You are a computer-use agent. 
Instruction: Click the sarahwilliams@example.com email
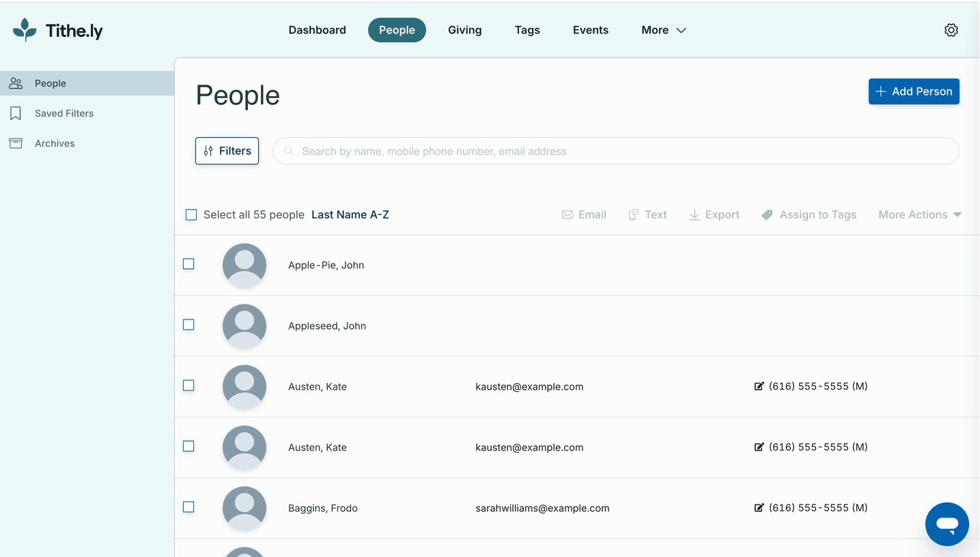pyautogui.click(x=542, y=509)
